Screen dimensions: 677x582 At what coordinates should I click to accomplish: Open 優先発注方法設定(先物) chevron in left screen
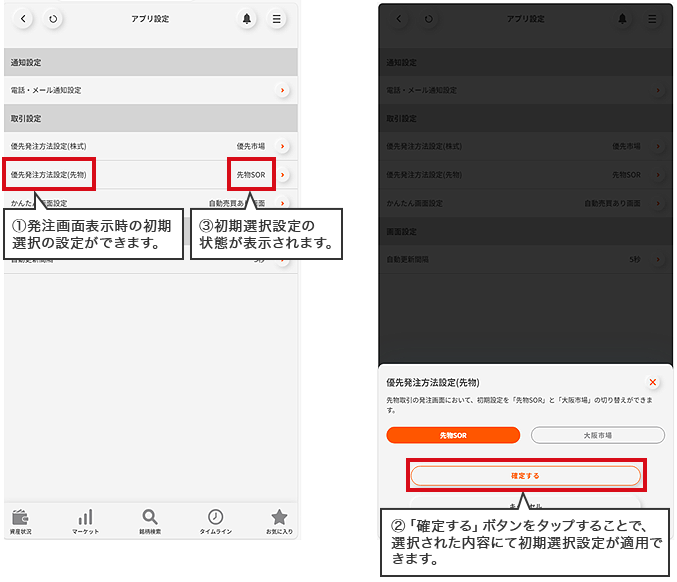pos(282,175)
